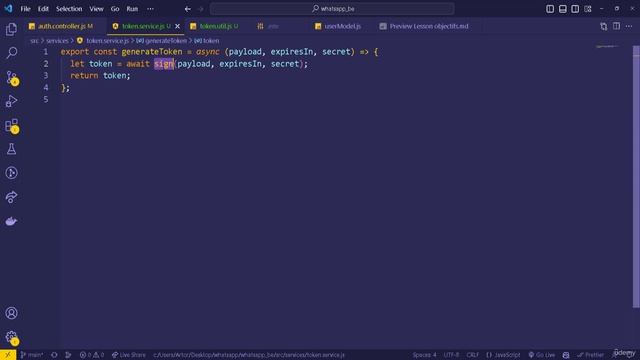Change line ending via CRLF
Image resolution: width=640 pixels, height=360 pixels.
473,355
